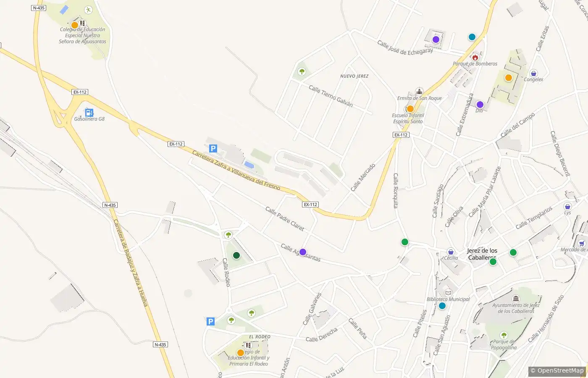
Task: Click the dark green marker near Calle Rodeo
Action: click(236, 255)
